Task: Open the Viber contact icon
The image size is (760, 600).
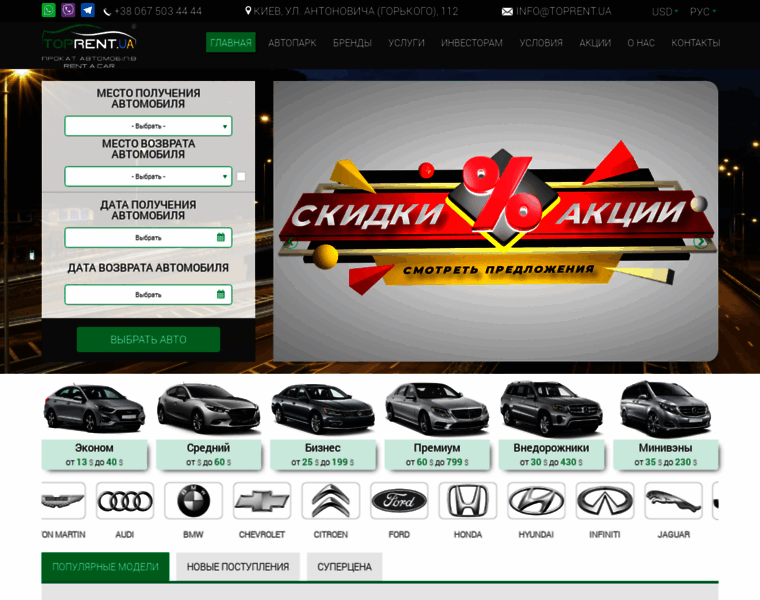Action: 68,10
